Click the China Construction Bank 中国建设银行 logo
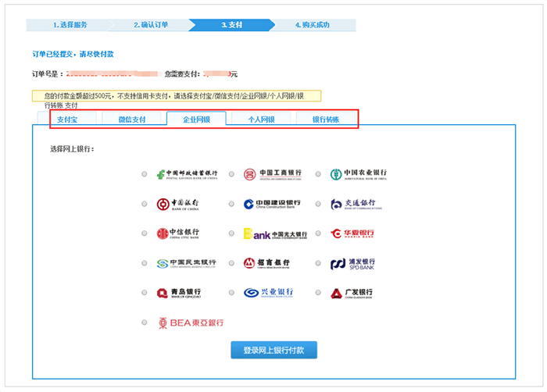 (272, 204)
